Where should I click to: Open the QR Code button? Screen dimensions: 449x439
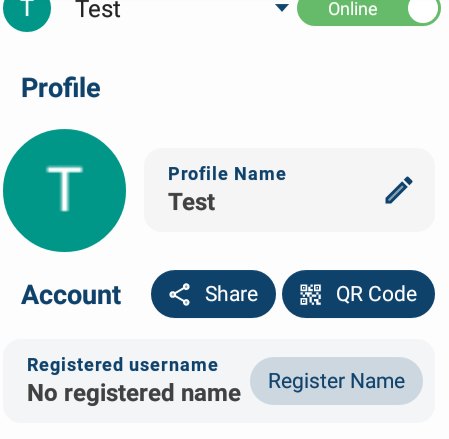click(x=358, y=294)
